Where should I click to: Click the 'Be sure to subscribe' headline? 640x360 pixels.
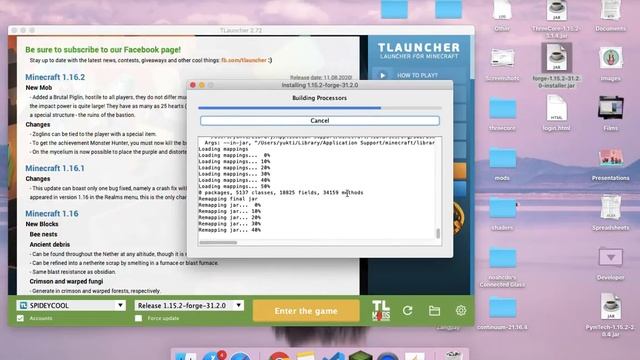point(103,50)
